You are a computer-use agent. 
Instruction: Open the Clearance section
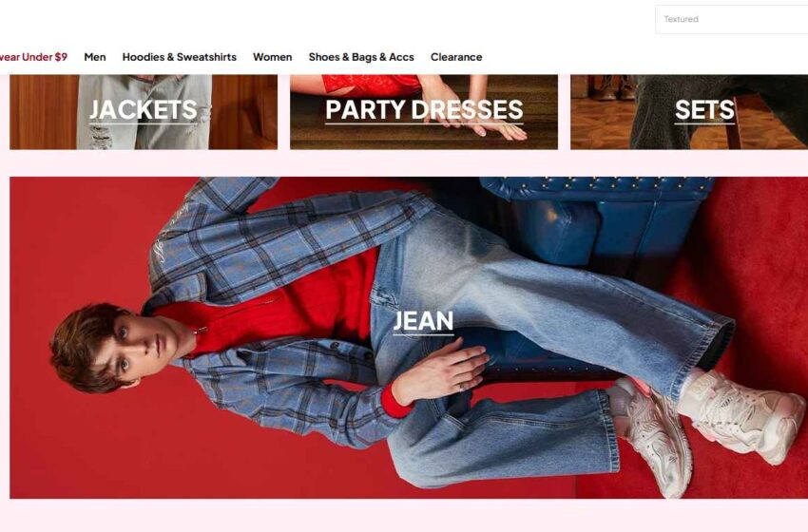click(456, 57)
